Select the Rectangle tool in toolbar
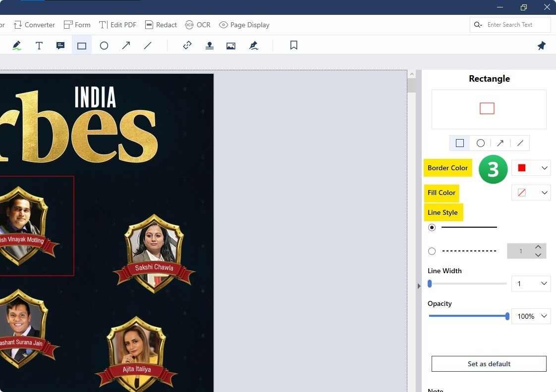Image resolution: width=556 pixels, height=392 pixels. pyautogui.click(x=82, y=46)
